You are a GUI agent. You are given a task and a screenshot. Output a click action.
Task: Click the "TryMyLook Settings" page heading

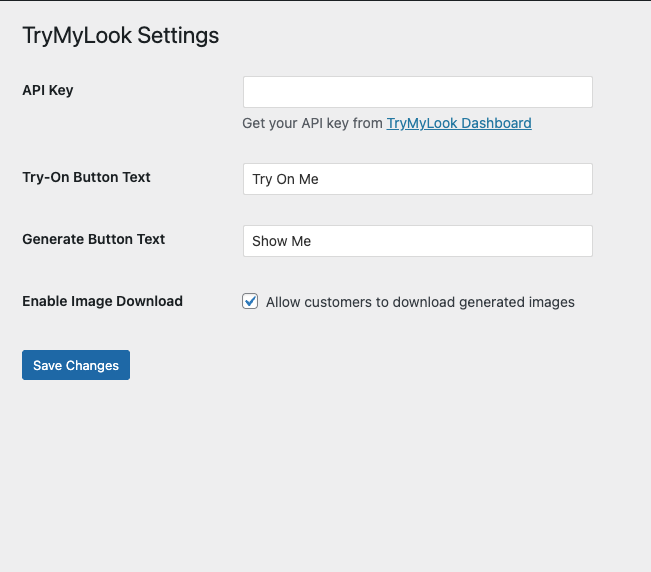coord(120,36)
